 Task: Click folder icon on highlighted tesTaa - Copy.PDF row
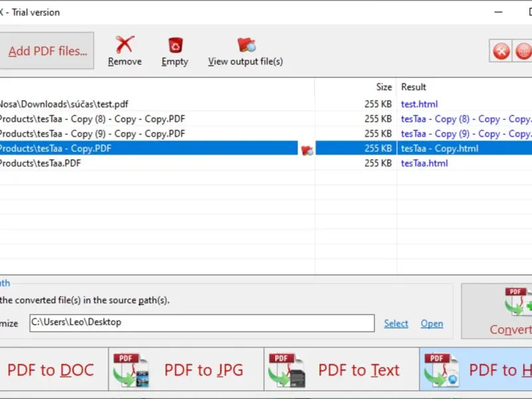coord(307,150)
